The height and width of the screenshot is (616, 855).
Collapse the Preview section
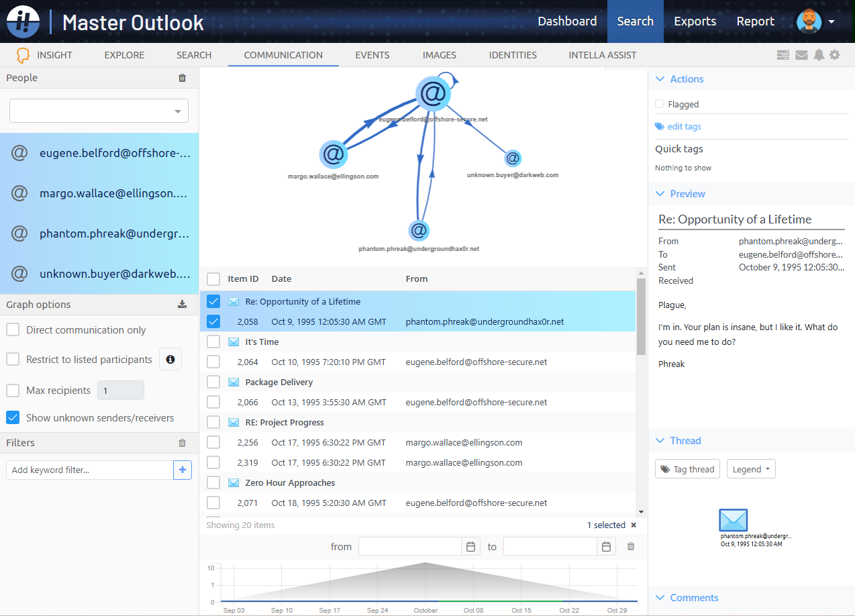pyautogui.click(x=659, y=193)
